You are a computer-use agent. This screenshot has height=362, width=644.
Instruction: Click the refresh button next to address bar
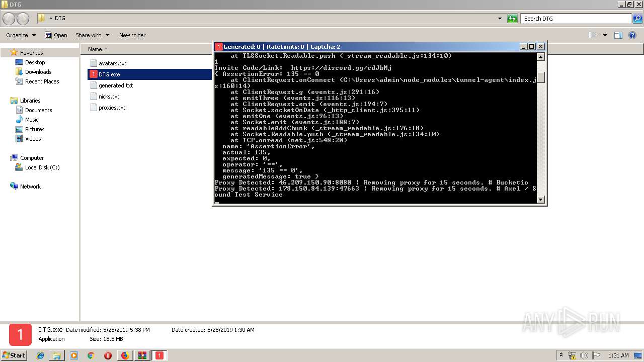coord(512,19)
